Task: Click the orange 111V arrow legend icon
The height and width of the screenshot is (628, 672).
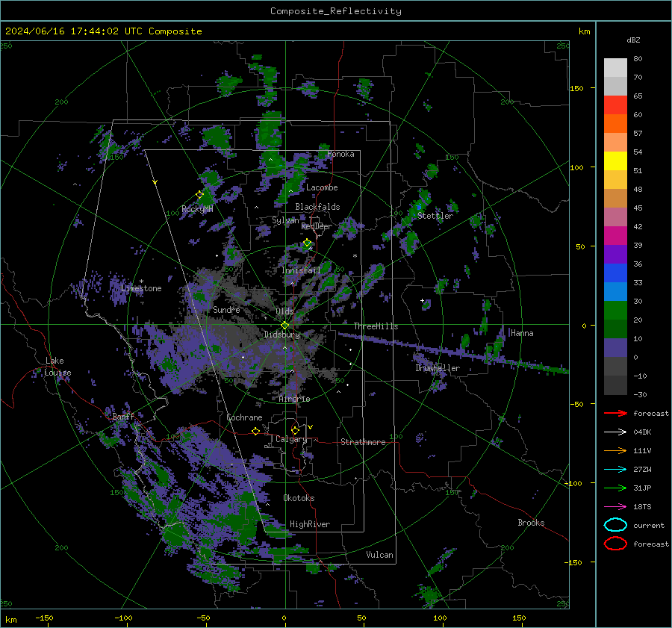Action: [x=615, y=450]
